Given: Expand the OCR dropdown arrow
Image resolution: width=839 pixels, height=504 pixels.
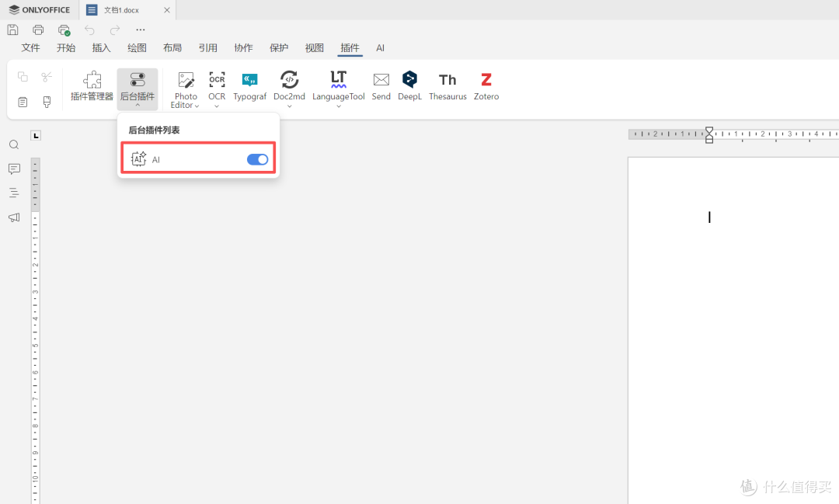Looking at the screenshot, I should (217, 106).
